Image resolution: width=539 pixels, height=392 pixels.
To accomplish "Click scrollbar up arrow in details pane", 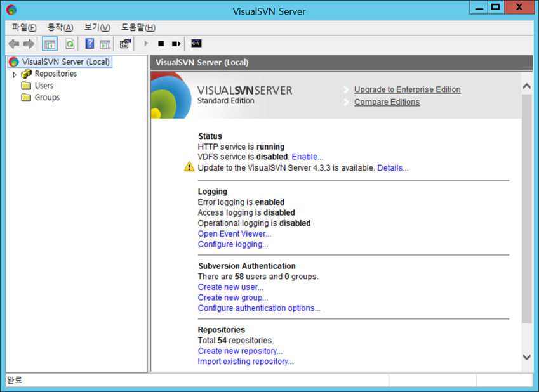I will tap(526, 86).
